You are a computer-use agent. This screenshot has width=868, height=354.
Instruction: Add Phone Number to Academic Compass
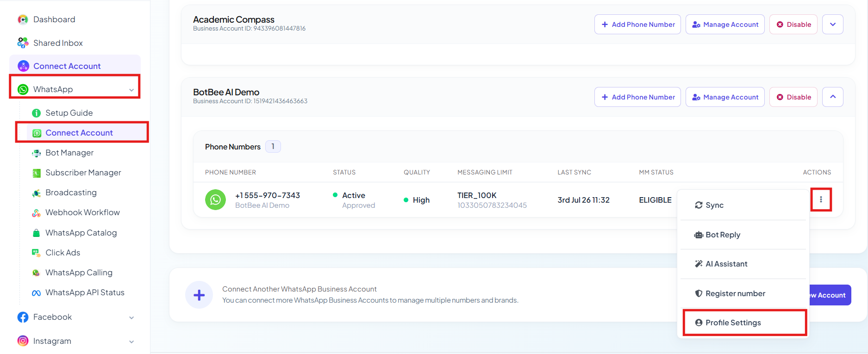pos(637,25)
